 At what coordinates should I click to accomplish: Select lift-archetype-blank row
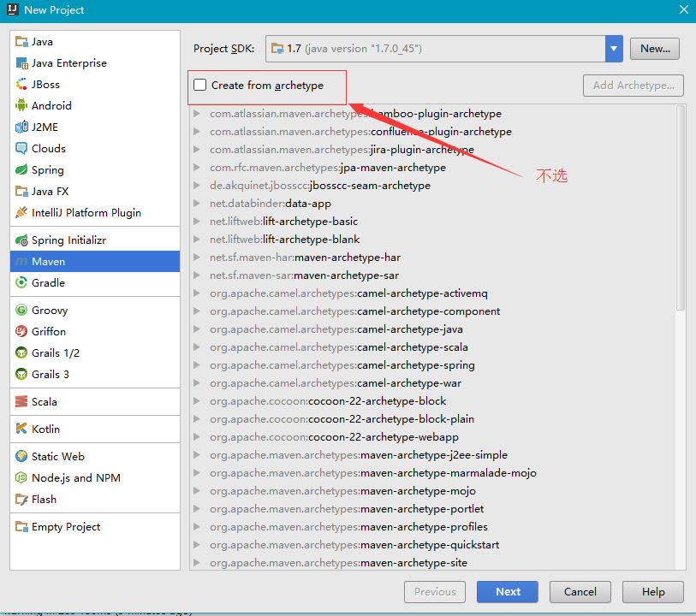(x=433, y=240)
